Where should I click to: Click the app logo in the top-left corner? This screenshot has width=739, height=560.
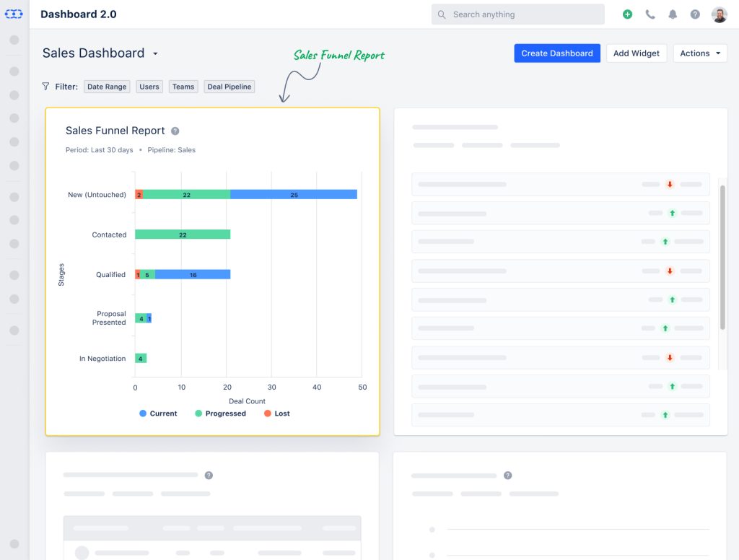[x=14, y=13]
